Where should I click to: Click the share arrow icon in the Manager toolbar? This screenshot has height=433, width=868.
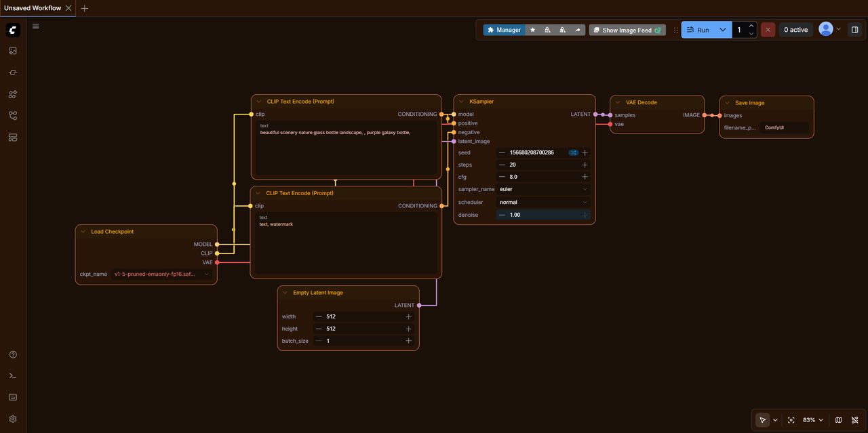(578, 30)
